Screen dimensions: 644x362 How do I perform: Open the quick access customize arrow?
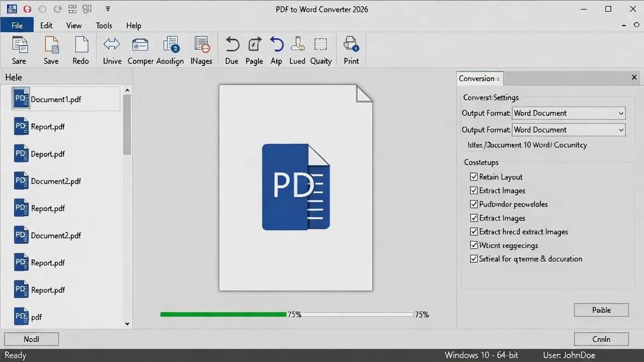(108, 9)
